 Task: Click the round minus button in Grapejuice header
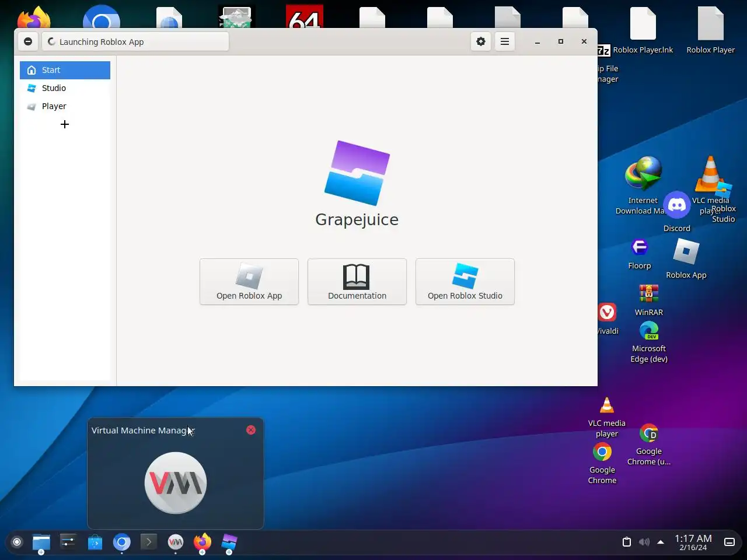click(28, 41)
